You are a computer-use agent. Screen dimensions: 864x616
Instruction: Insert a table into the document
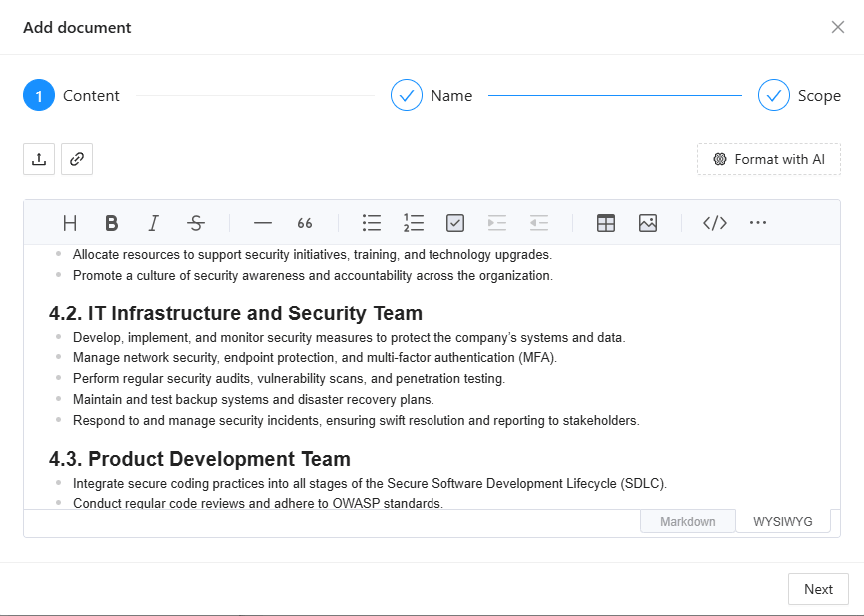pyautogui.click(x=606, y=222)
